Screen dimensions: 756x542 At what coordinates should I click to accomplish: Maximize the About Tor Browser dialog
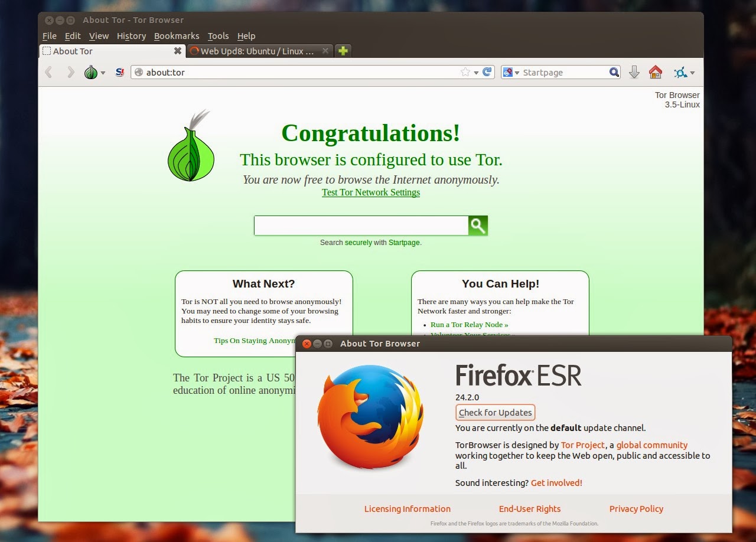(328, 344)
